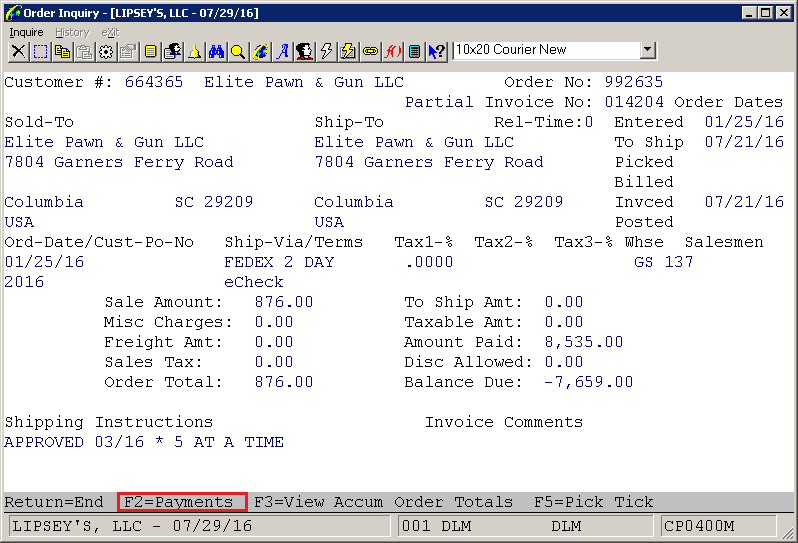Image resolution: width=798 pixels, height=543 pixels.
Task: Click the Invced date 07/21/16
Action: (x=744, y=202)
